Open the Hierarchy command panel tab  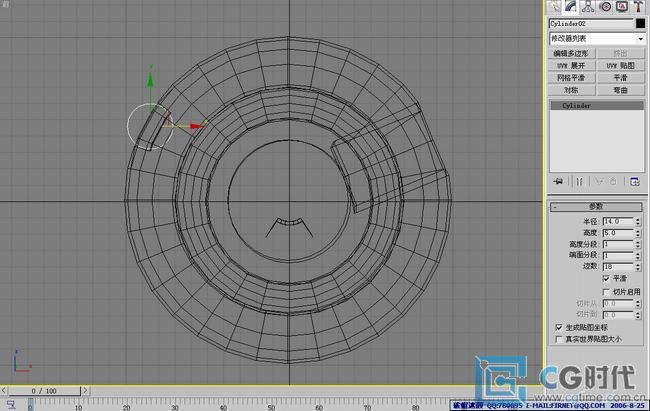click(588, 7)
